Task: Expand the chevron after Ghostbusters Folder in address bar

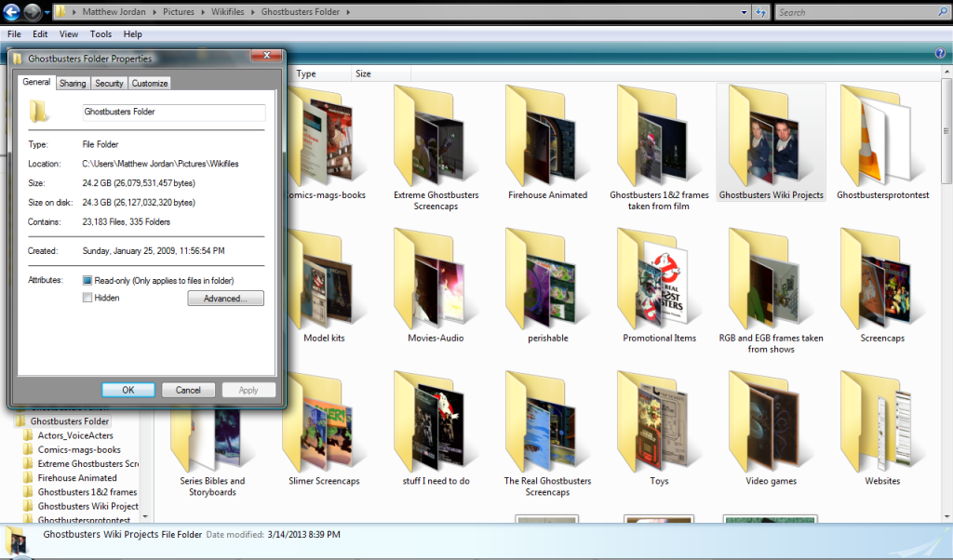Action: pyautogui.click(x=348, y=12)
